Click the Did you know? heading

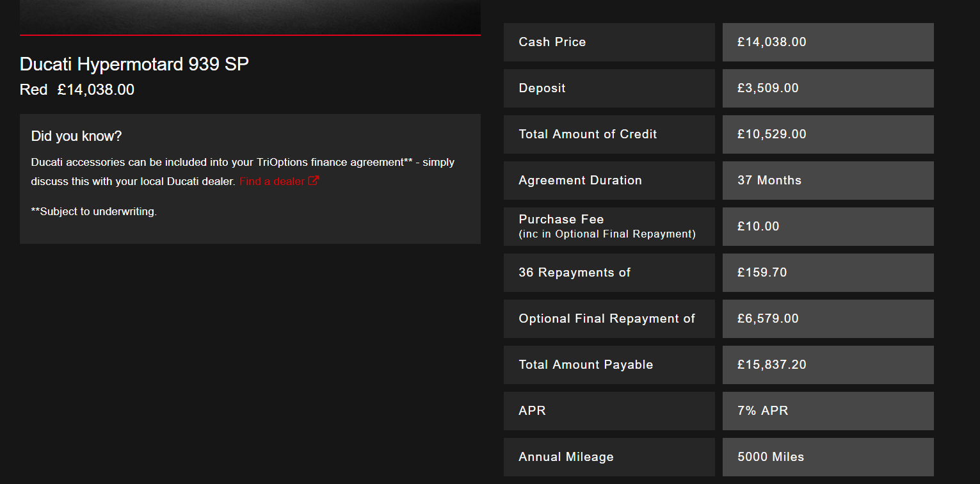point(76,136)
